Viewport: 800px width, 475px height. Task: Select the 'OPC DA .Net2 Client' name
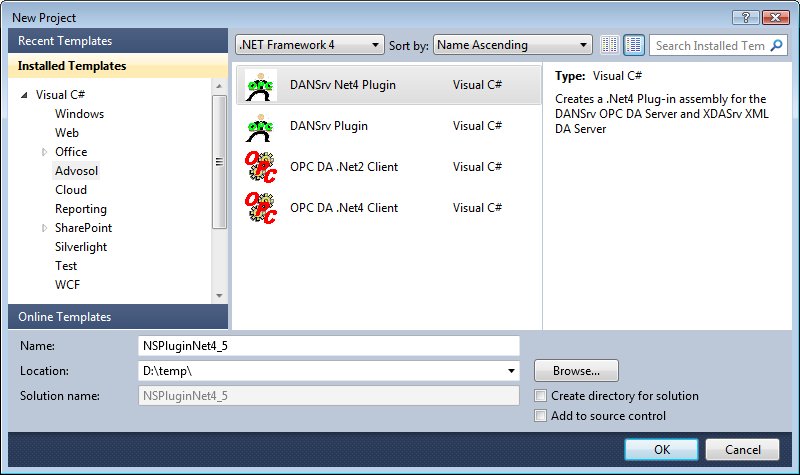[x=344, y=167]
